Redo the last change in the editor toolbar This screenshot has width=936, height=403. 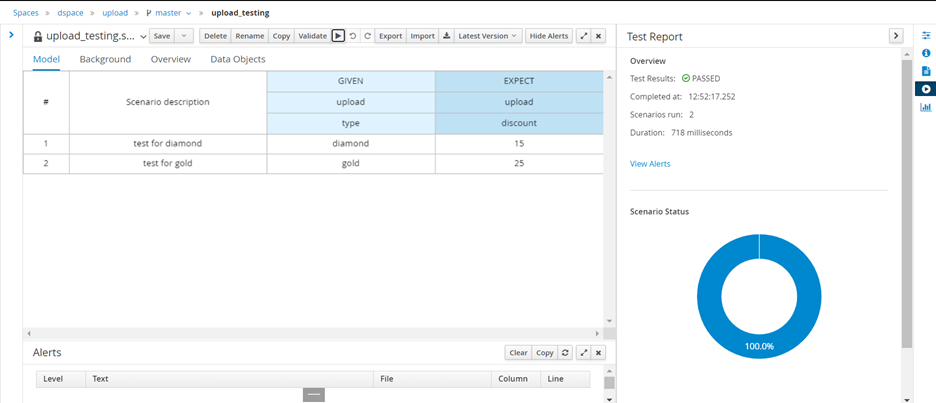coord(368,36)
